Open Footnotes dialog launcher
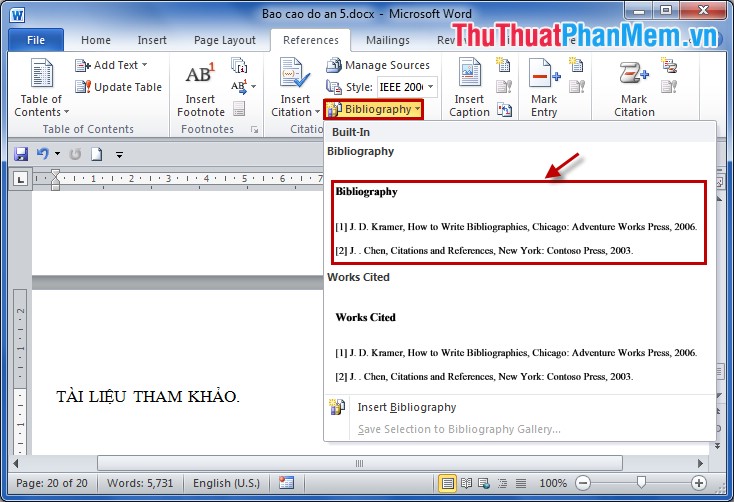 255,130
